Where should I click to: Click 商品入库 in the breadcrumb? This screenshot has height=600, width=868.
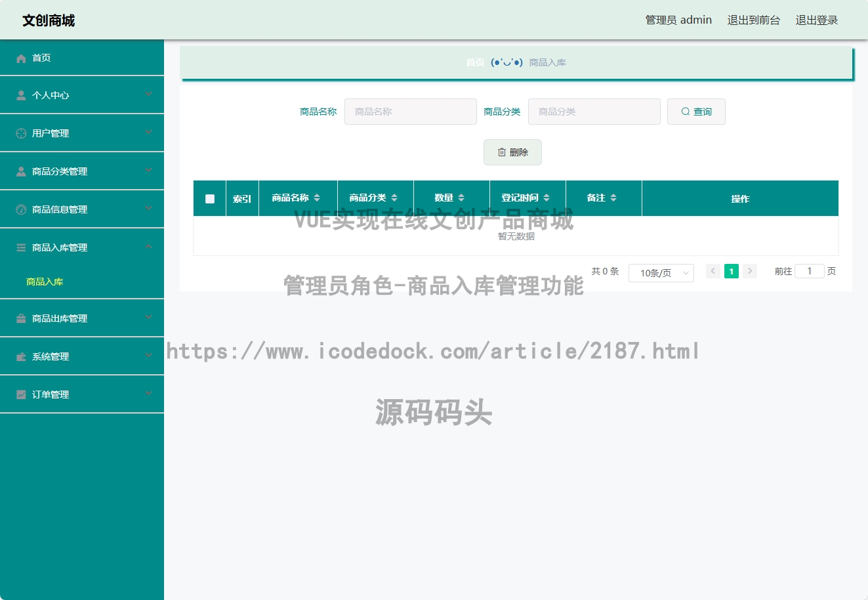coord(548,62)
